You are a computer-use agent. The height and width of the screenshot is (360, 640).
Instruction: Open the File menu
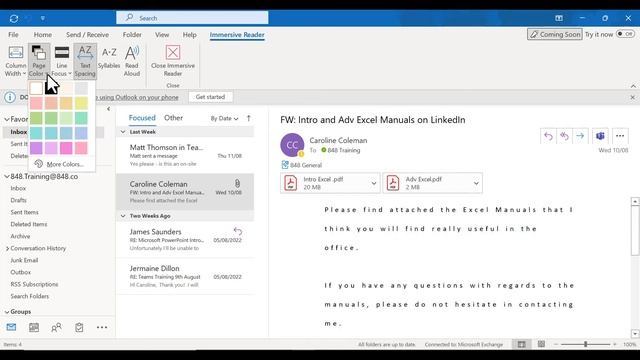(13, 35)
